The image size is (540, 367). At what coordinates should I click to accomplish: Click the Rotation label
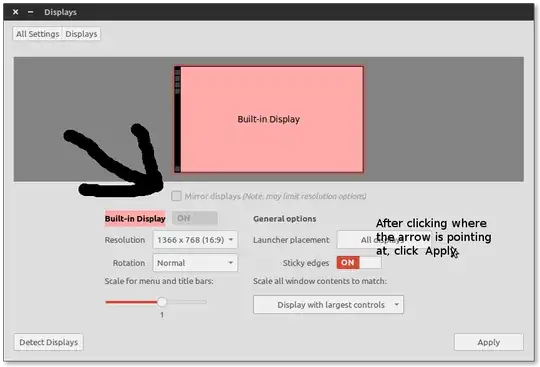click(129, 263)
